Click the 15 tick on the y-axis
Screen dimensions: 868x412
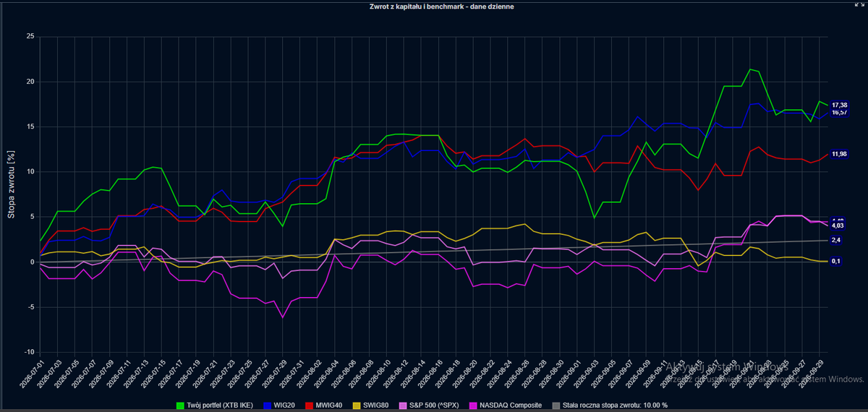[30, 126]
